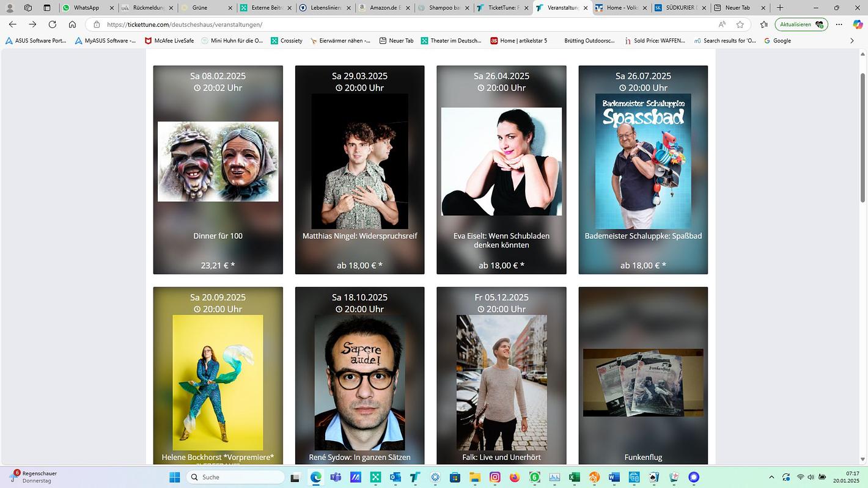
Task: Switch to the SÜDKURIER tab
Action: 679,8
